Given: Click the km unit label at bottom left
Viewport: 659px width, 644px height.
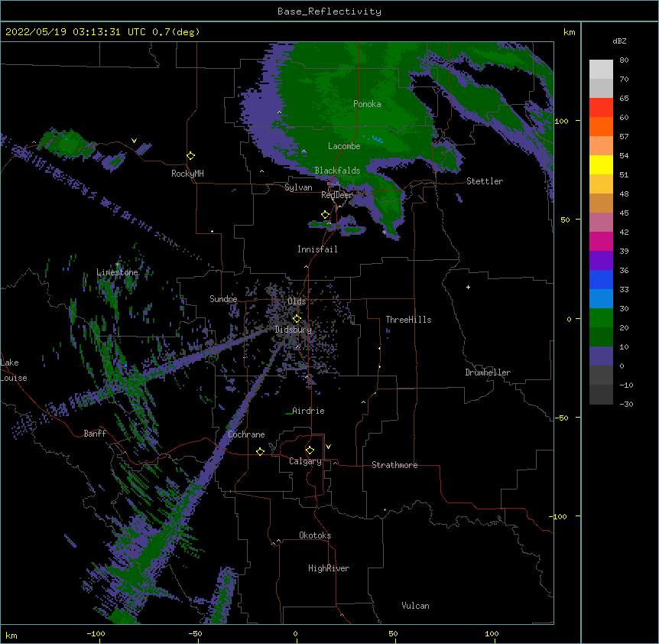Looking at the screenshot, I should [x=11, y=635].
